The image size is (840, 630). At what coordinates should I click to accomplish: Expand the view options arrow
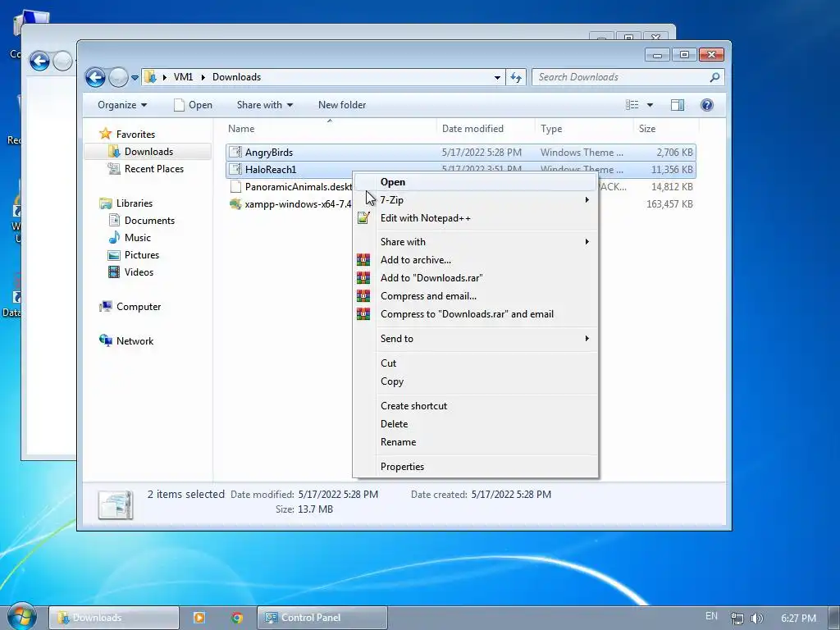[x=650, y=105]
